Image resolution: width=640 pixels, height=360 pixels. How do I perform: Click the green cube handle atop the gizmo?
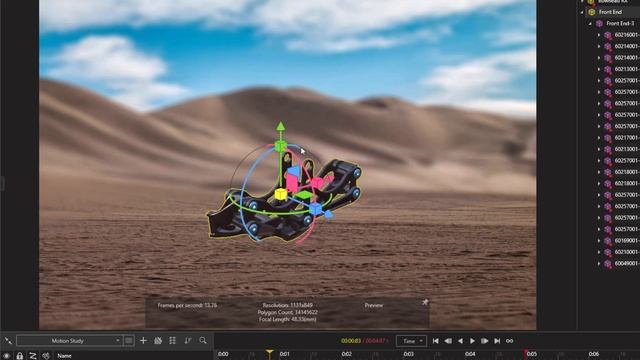[x=280, y=146]
